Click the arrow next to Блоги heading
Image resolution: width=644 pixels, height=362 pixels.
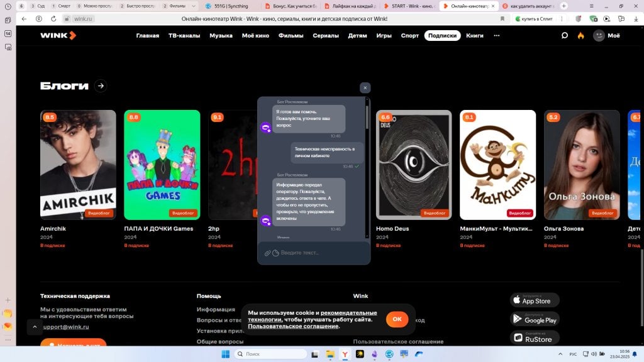click(x=101, y=85)
